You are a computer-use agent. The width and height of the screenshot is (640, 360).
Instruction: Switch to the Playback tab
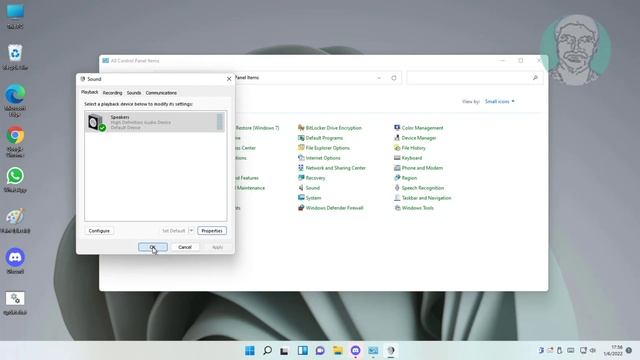point(89,92)
